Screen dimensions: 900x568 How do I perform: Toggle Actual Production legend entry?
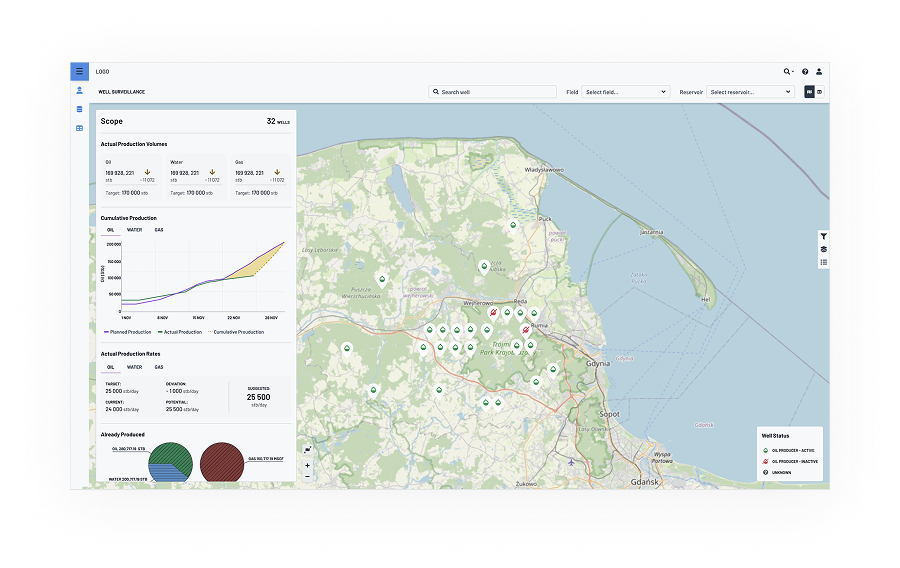[x=180, y=332]
